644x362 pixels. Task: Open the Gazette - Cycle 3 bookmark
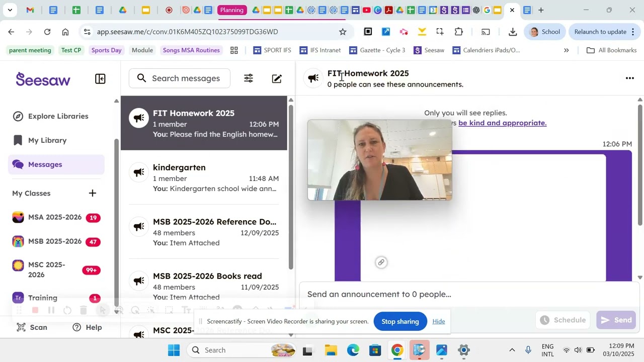click(x=377, y=50)
